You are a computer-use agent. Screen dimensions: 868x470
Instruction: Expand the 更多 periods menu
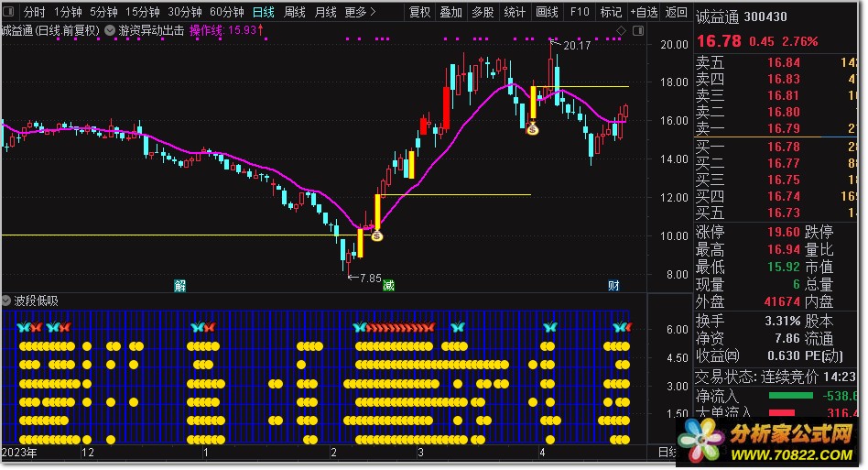(360, 12)
